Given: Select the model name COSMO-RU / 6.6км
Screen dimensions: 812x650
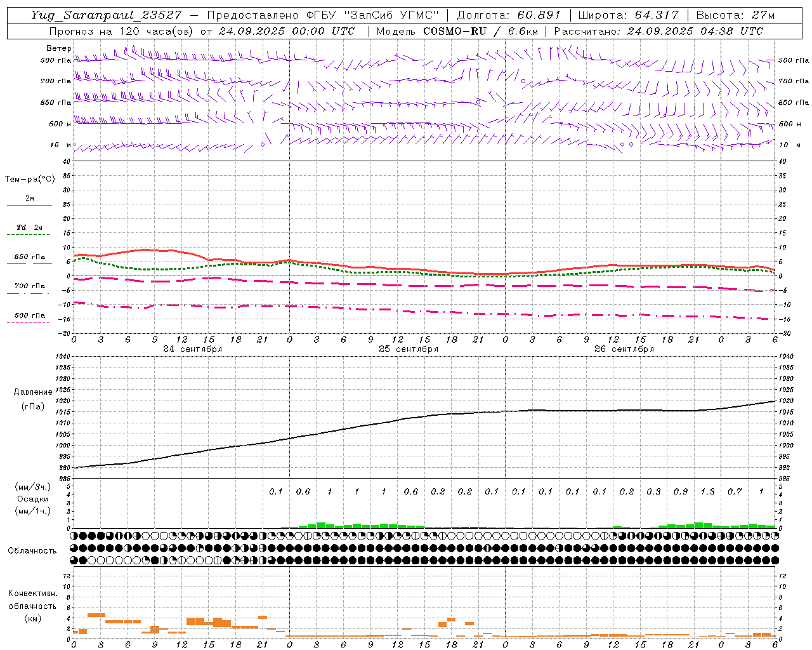Looking at the screenshot, I should pyautogui.click(x=480, y=31).
